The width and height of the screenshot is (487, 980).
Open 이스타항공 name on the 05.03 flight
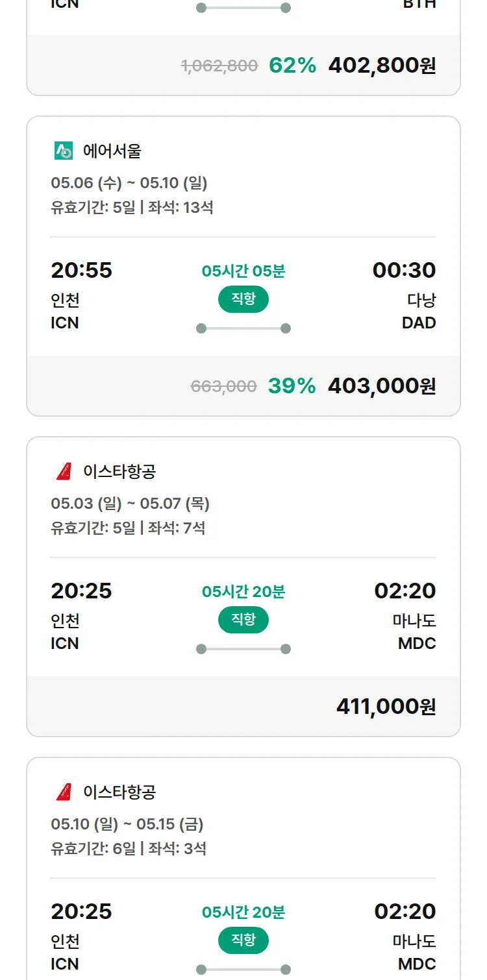[x=119, y=471]
